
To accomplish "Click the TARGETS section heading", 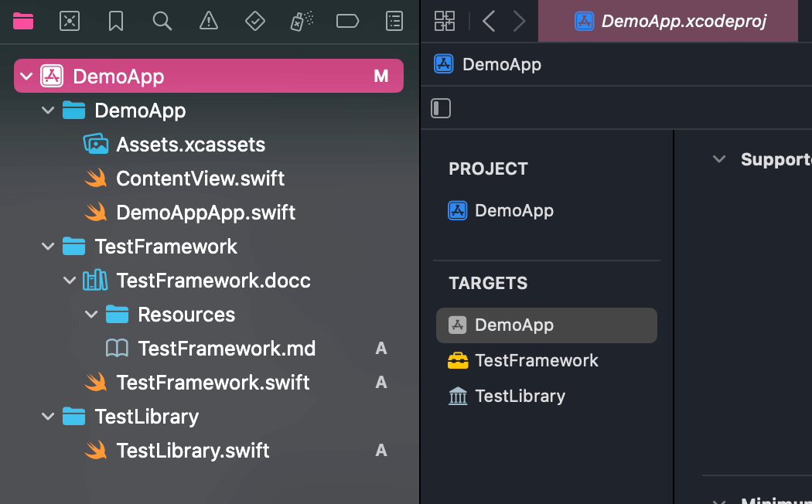I will (x=488, y=283).
